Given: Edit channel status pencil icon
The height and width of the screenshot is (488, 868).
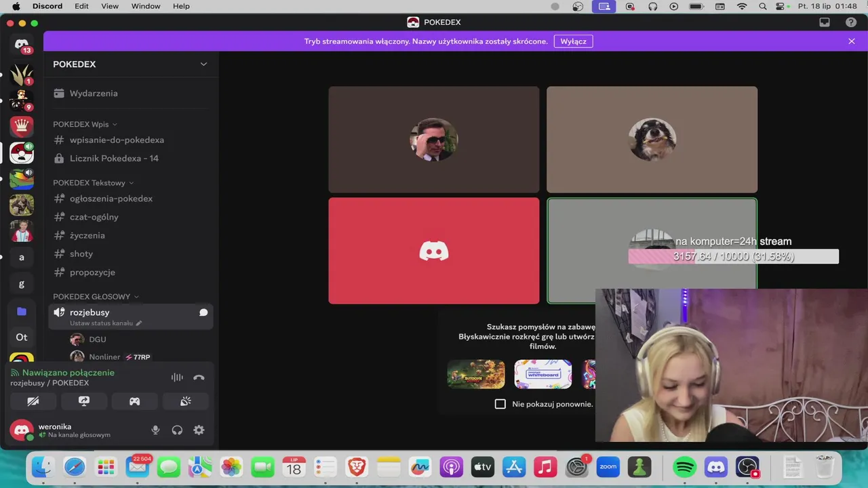Looking at the screenshot, I should 139,323.
